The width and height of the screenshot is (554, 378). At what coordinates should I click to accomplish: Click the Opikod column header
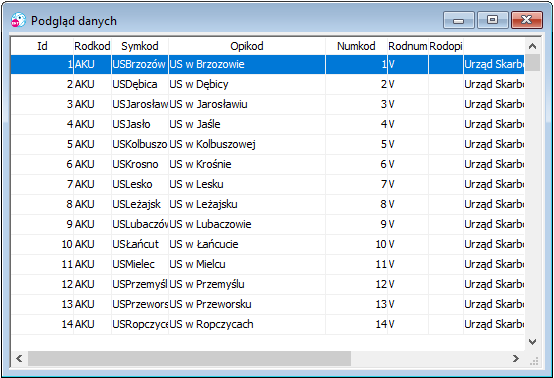[x=247, y=46]
